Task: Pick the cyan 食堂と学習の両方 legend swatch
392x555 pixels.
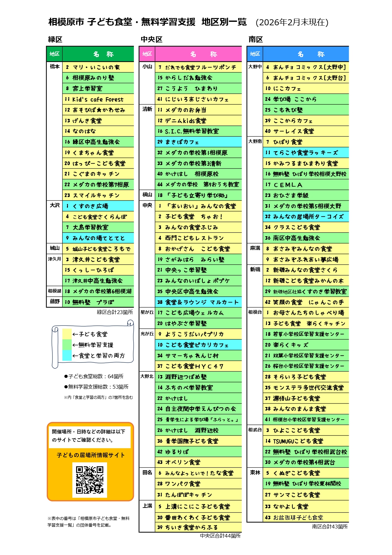Action: tap(67, 355)
